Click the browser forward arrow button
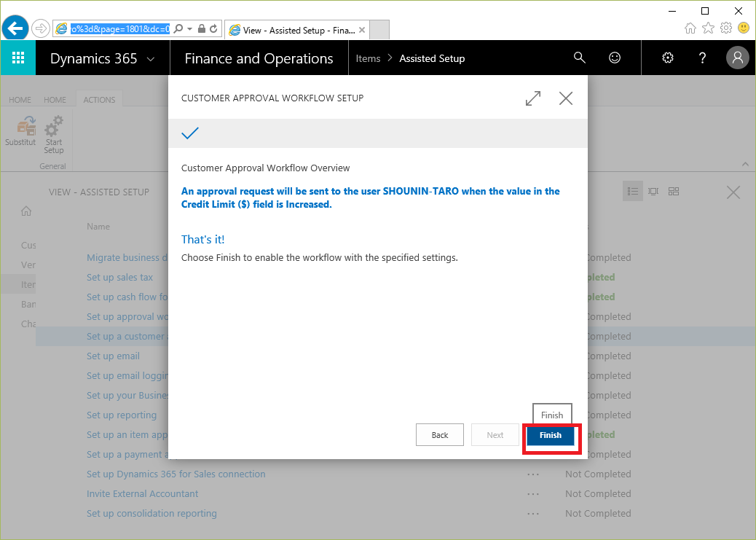The image size is (756, 540). coord(41,28)
